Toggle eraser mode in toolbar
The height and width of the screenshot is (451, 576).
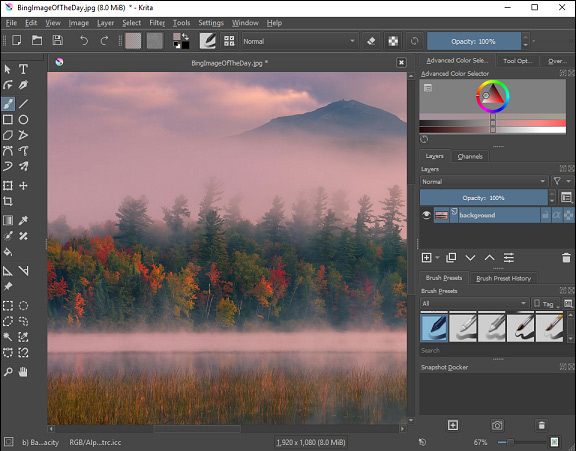(x=371, y=41)
